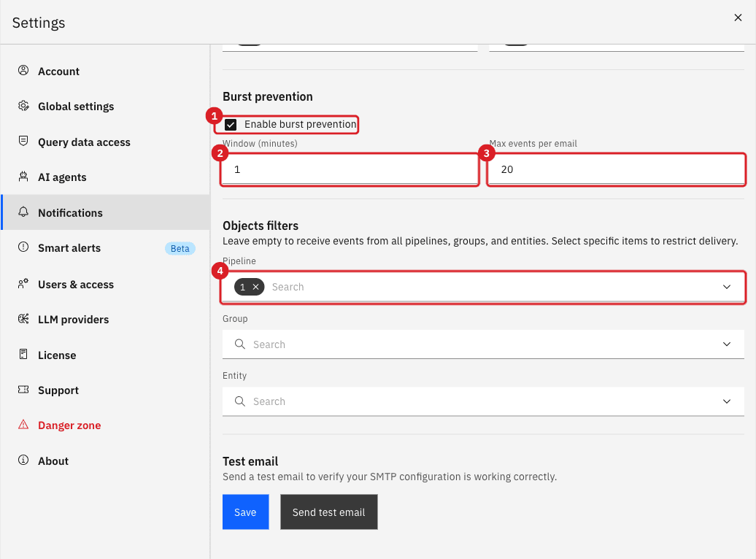Click the Burst prevention heading
The image size is (756, 559).
click(x=268, y=96)
